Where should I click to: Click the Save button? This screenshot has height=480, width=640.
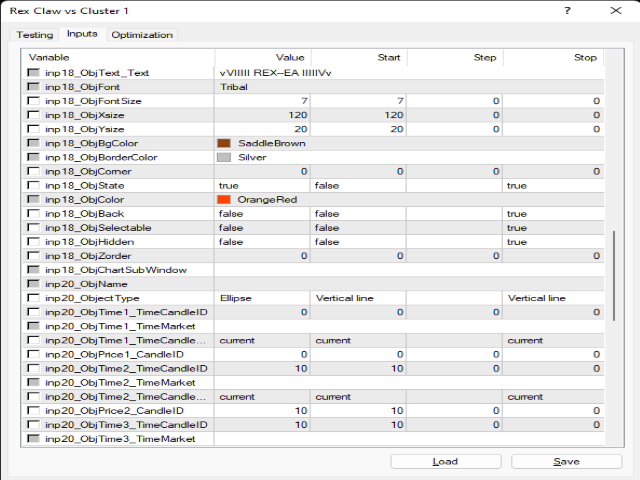click(x=566, y=461)
